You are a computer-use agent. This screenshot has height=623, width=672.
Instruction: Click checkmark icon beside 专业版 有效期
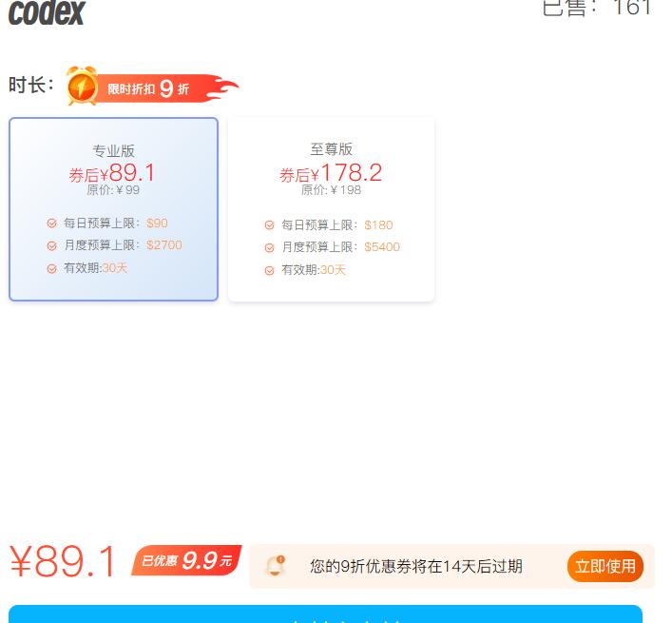(x=52, y=269)
